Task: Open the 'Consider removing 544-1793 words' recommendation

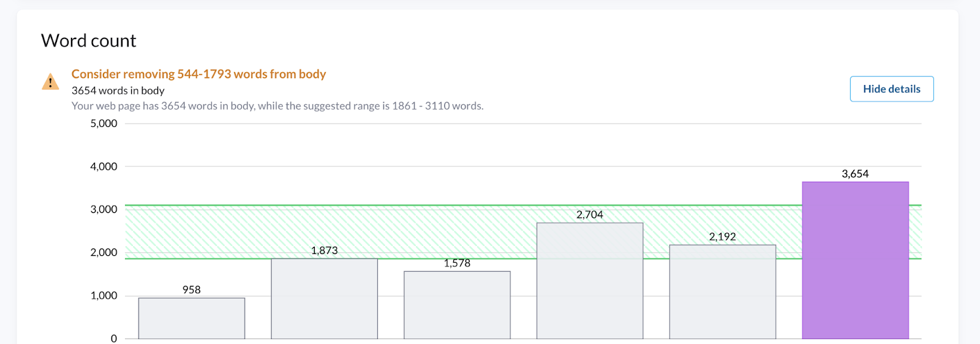Action: tap(198, 74)
